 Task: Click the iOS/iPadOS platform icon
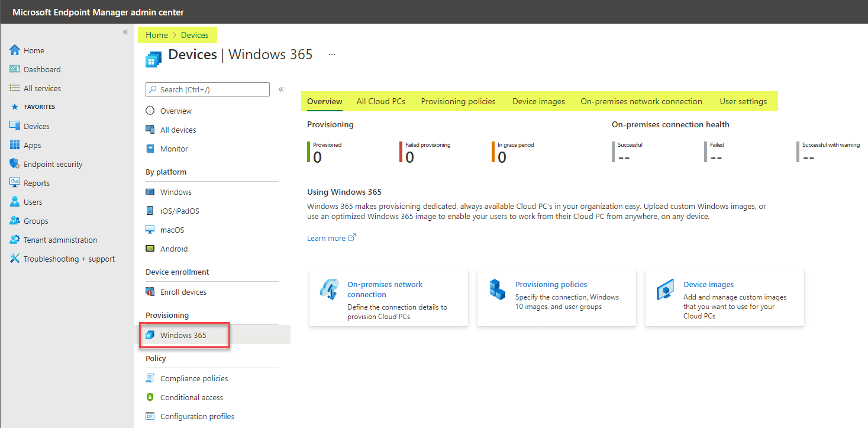tap(149, 210)
